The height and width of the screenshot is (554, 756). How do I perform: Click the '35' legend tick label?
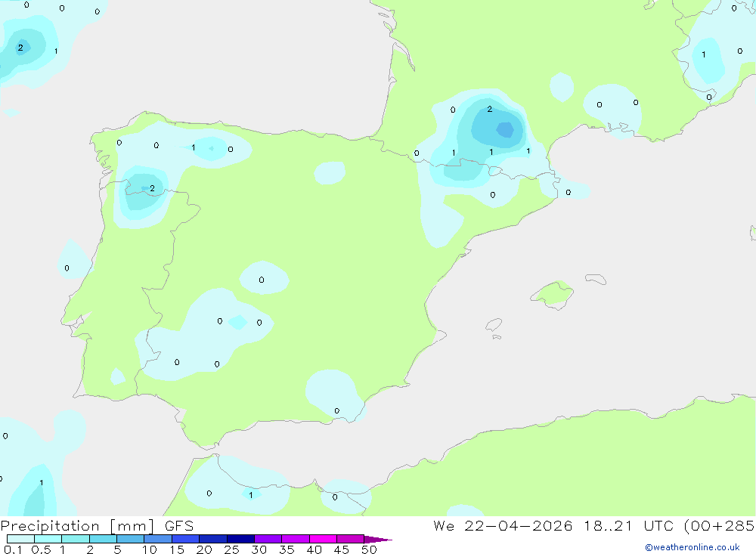click(287, 549)
